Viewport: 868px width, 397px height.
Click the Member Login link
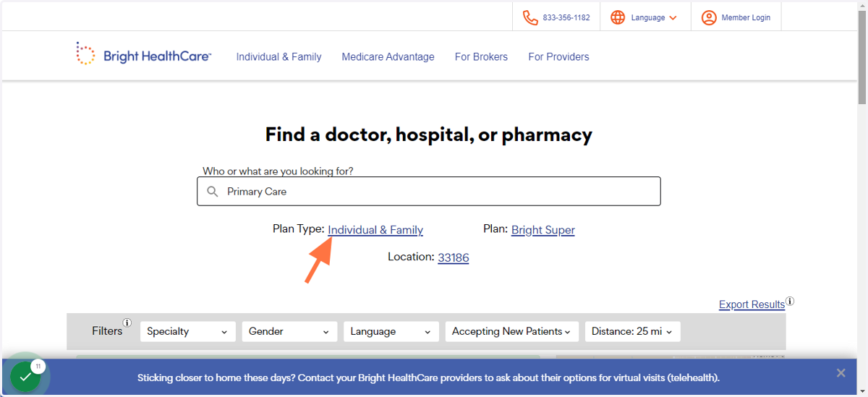(x=746, y=17)
